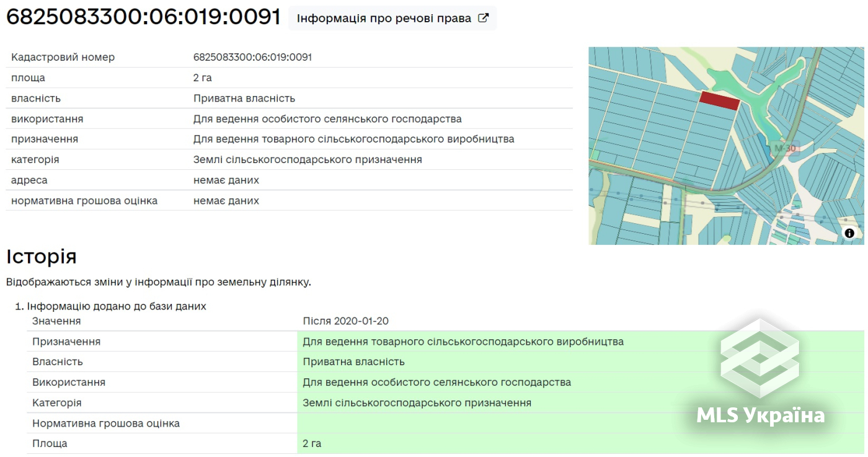Select немає даних in нормативна грошова оцінка row
The width and height of the screenshot is (868, 457).
(226, 200)
